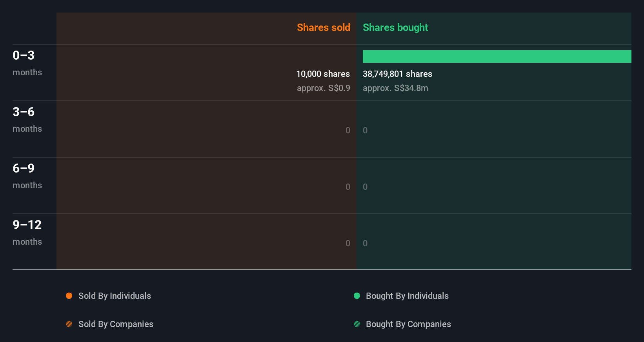Select the 0–3 months row label
The image size is (644, 342).
(x=27, y=63)
